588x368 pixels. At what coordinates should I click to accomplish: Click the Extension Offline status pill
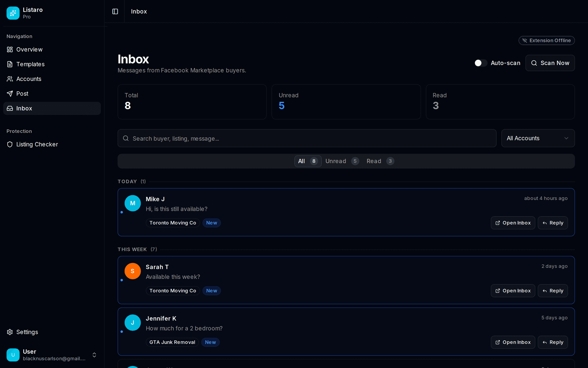coord(547,40)
